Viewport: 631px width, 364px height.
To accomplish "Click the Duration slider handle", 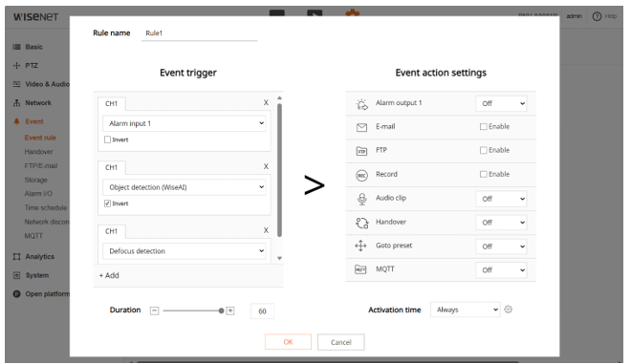I will 221,310.
